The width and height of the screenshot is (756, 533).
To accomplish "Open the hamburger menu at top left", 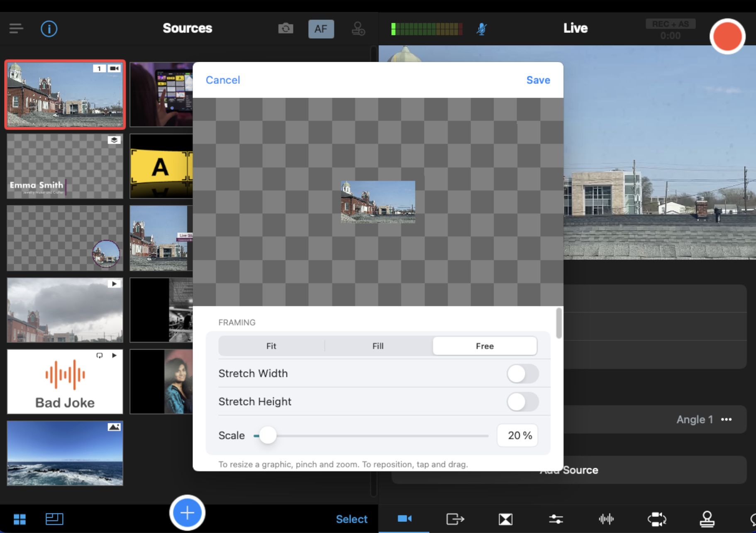I will (x=16, y=29).
